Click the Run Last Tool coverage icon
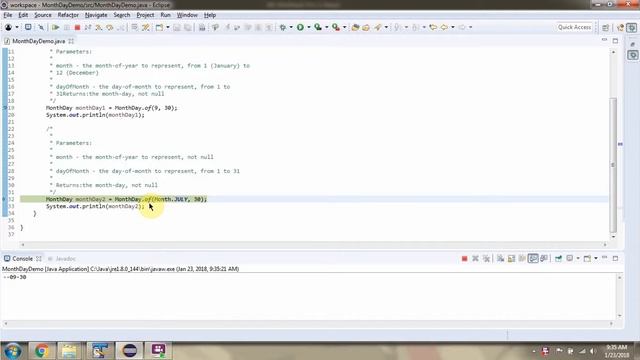 click(x=318, y=27)
